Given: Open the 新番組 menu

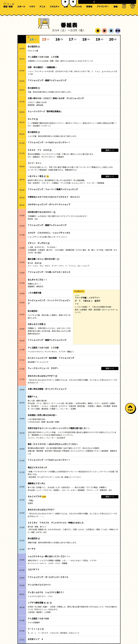Looking at the screenshot, I should pos(89,7).
